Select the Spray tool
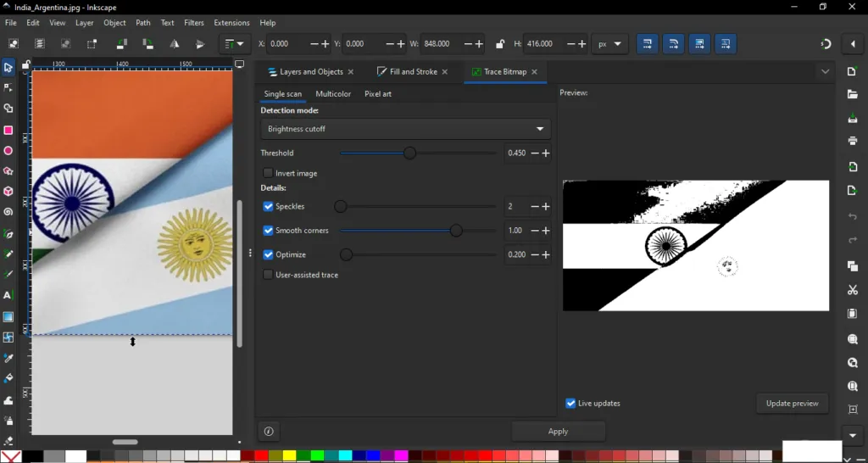 (x=8, y=421)
